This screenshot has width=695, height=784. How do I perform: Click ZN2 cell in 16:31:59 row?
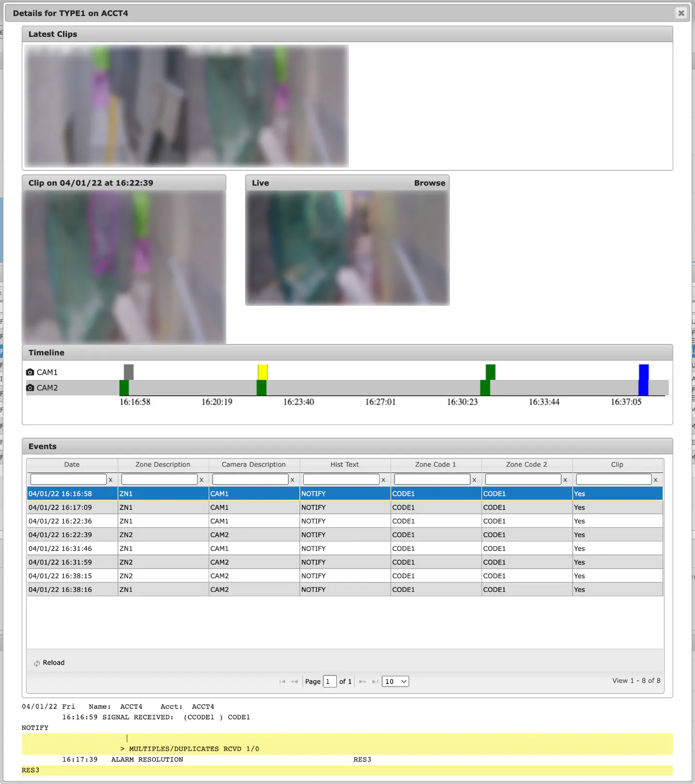[163, 562]
